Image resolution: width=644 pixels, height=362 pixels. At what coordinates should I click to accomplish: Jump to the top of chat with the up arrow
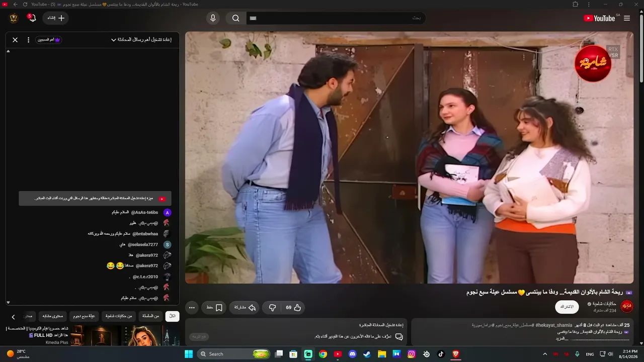(x=8, y=51)
